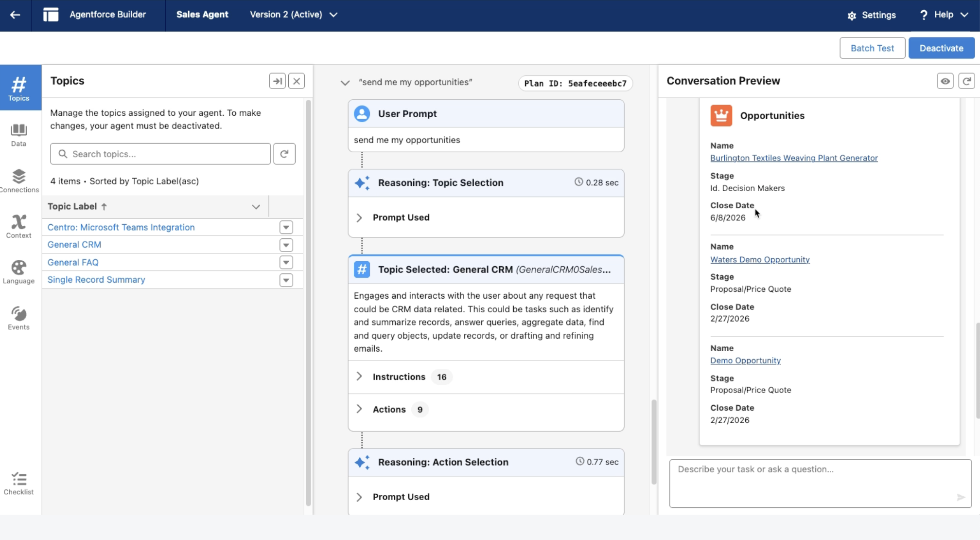Image resolution: width=980 pixels, height=540 pixels.
Task: Open the General FAQ topic link
Action: [x=73, y=262]
